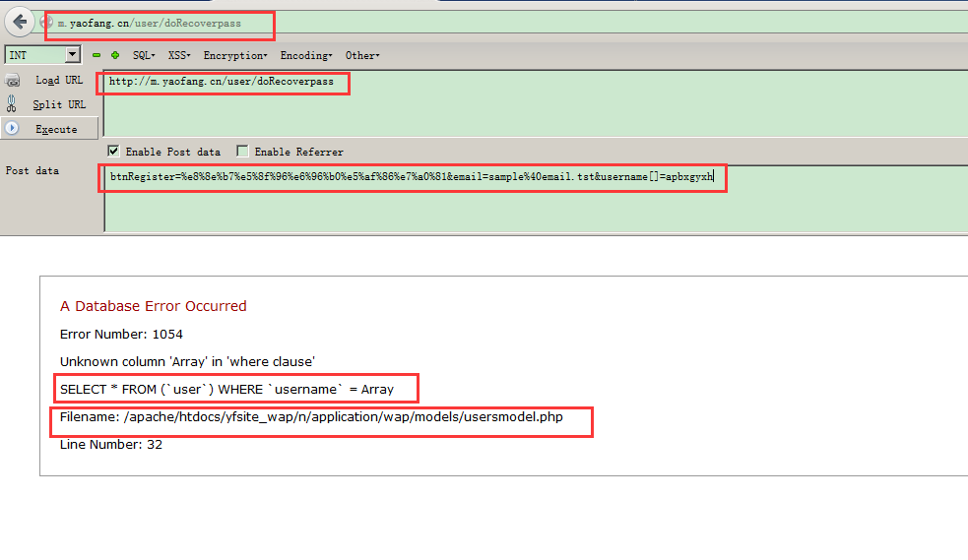The height and width of the screenshot is (560, 968).
Task: Click the 'Line Number: 32' text
Action: click(x=111, y=444)
